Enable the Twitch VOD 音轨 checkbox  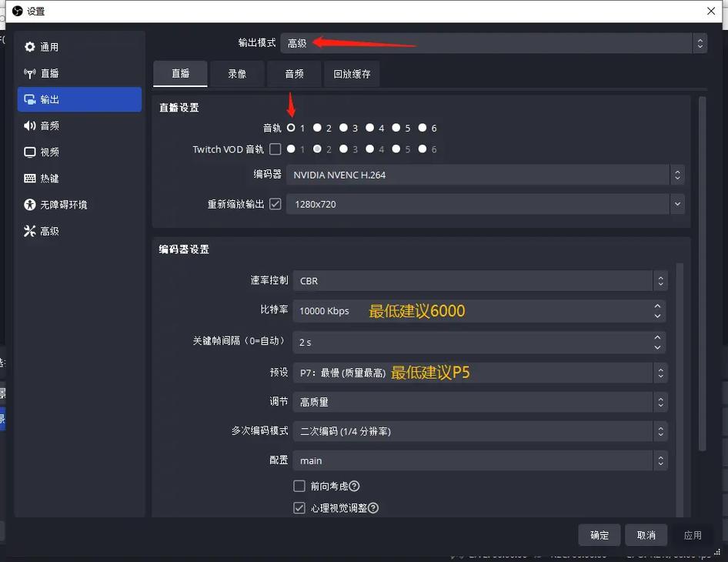275,149
